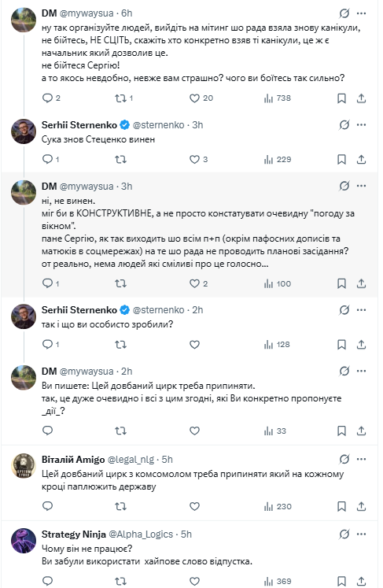Open more options on Віталій Amigo's tweet
Image resolution: width=383 pixels, height=588 pixels.
click(x=361, y=460)
